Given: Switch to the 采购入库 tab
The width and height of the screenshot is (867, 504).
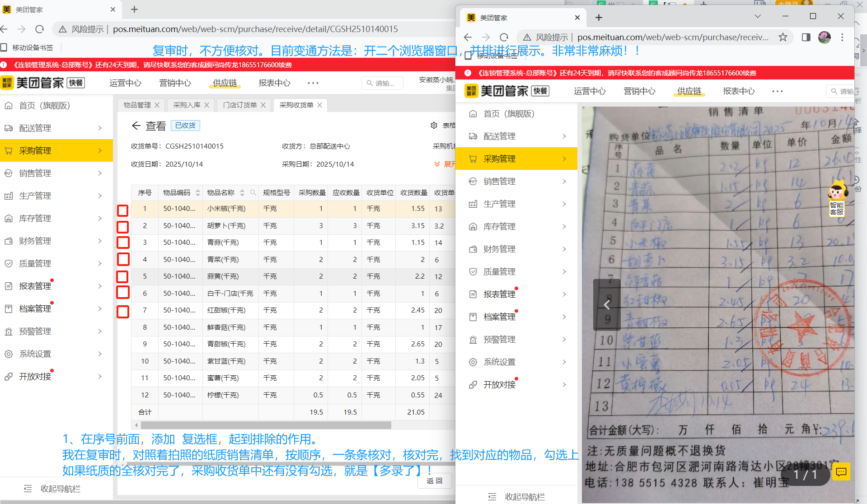Looking at the screenshot, I should (187, 105).
